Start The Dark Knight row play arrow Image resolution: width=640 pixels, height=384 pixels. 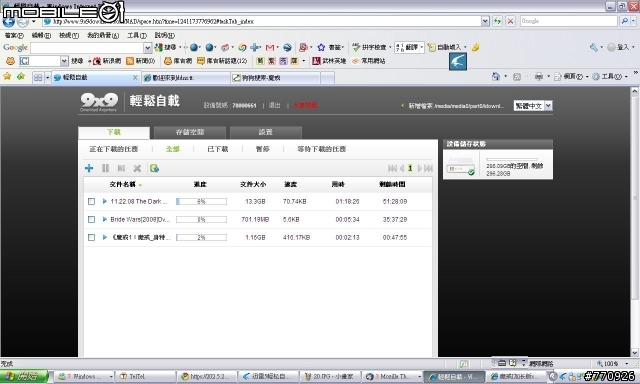pos(104,201)
